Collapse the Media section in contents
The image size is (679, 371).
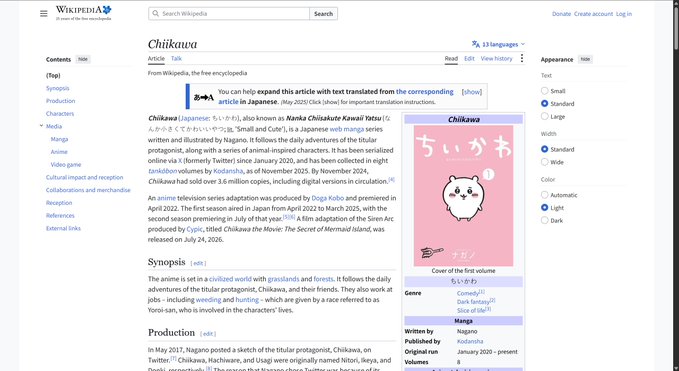pyautogui.click(x=42, y=126)
